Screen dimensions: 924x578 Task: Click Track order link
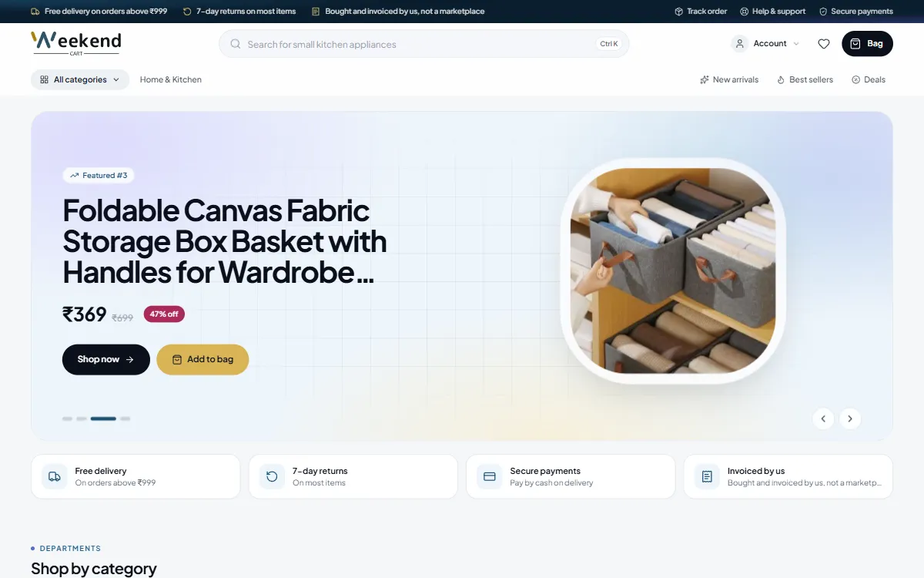701,12
